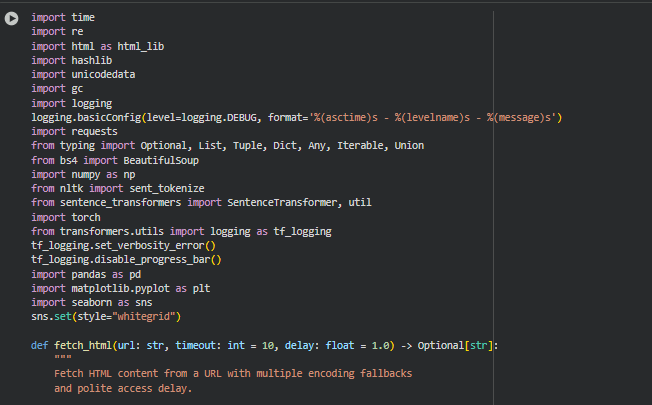This screenshot has height=405, width=652.
Task: Click the 'fetch_html' function name
Action: [85, 345]
